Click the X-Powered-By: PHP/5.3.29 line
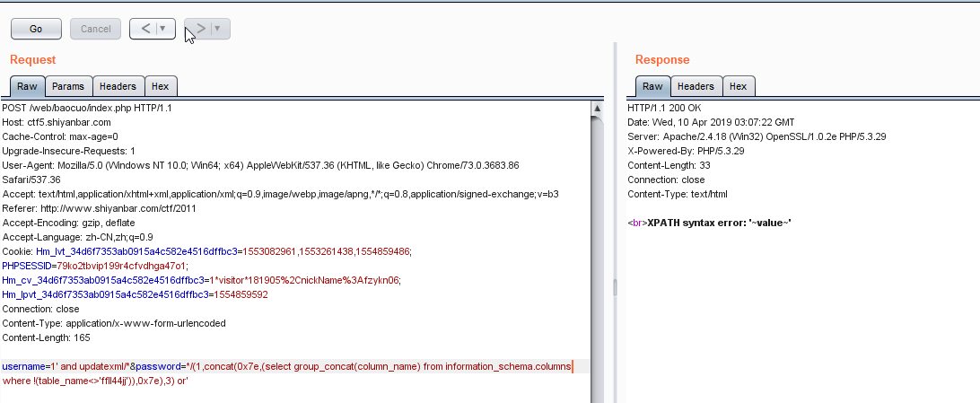Viewport: 980px width, 403px height. (x=686, y=151)
